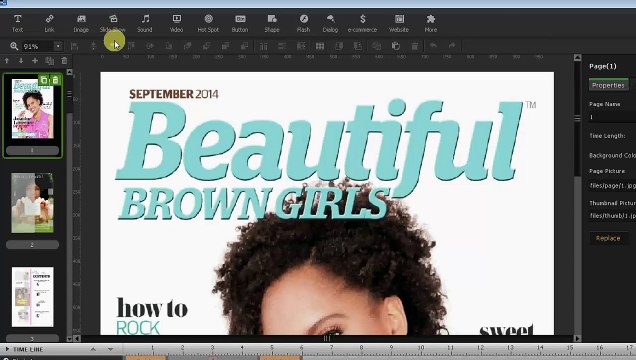The width and height of the screenshot is (636, 360).
Task: Click the Thumbnail Picture path field
Action: [612, 216]
